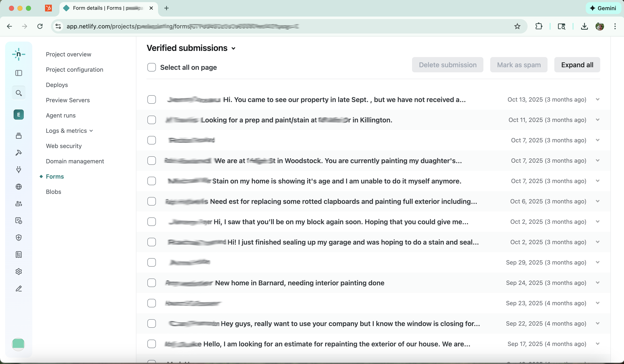
Task: Select the team avatar labeled E
Action: (x=18, y=115)
